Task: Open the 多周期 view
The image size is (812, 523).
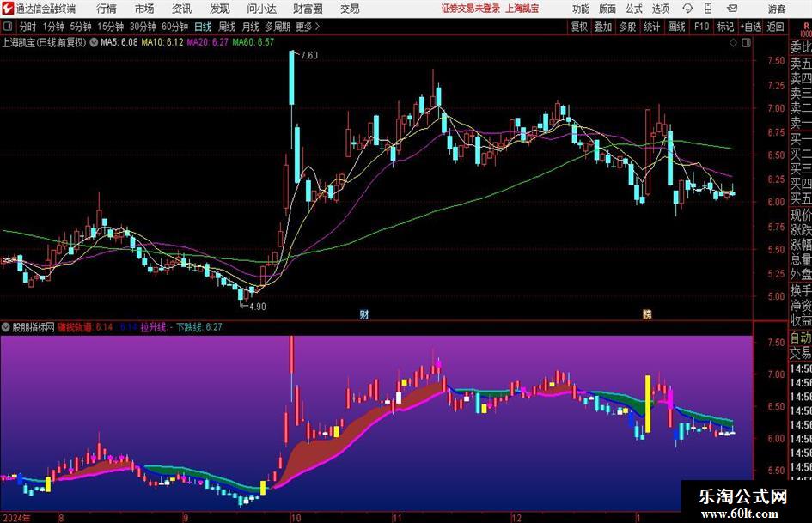Action: tap(278, 27)
